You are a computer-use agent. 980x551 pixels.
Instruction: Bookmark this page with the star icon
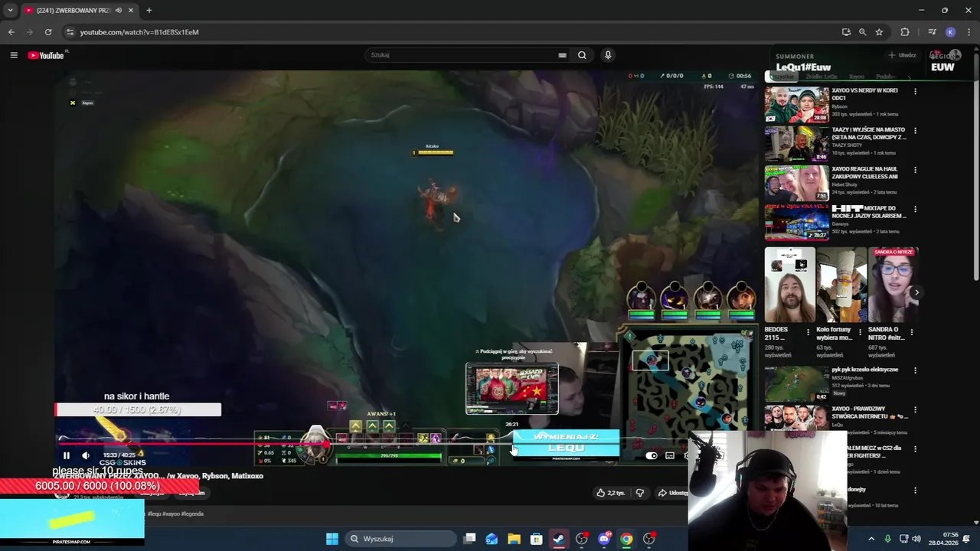879,32
